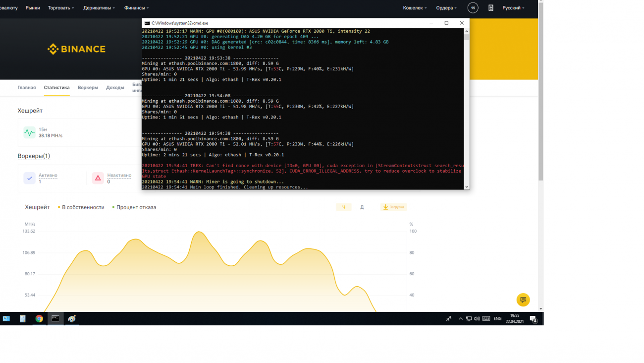Click the 15м hashrate pulse icon
The width and height of the screenshot is (644, 363).
[x=29, y=132]
